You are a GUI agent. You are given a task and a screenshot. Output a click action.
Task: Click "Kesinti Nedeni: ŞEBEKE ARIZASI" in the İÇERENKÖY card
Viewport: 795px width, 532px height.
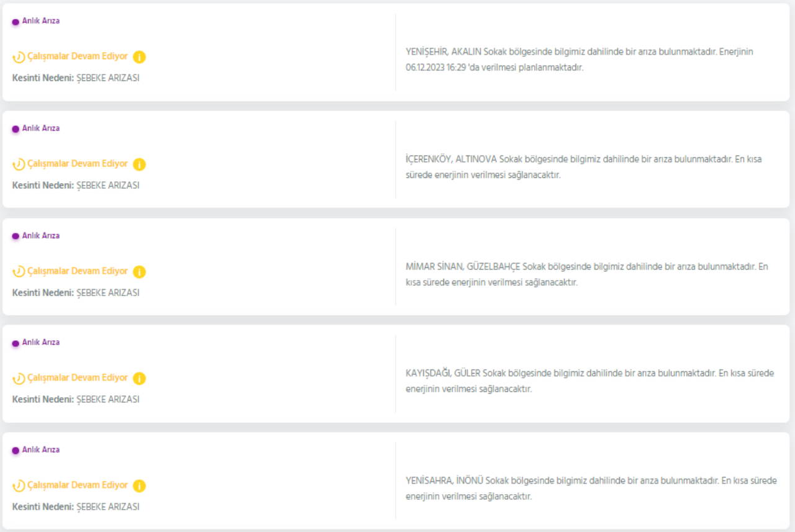tap(76, 185)
